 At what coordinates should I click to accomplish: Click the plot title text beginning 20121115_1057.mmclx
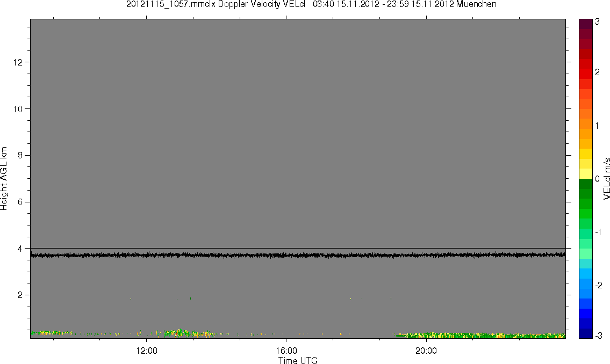[x=311, y=4]
